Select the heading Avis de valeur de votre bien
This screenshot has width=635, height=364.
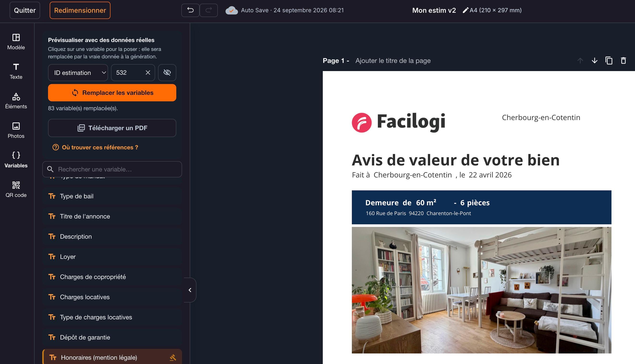[x=456, y=160]
